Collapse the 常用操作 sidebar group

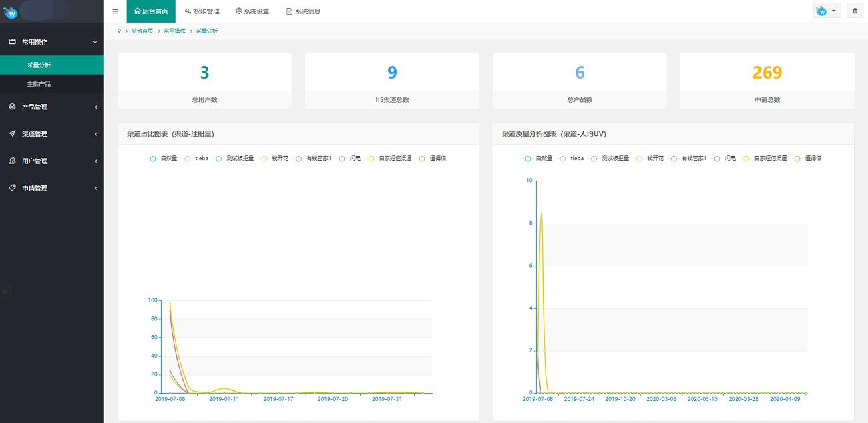(x=52, y=41)
